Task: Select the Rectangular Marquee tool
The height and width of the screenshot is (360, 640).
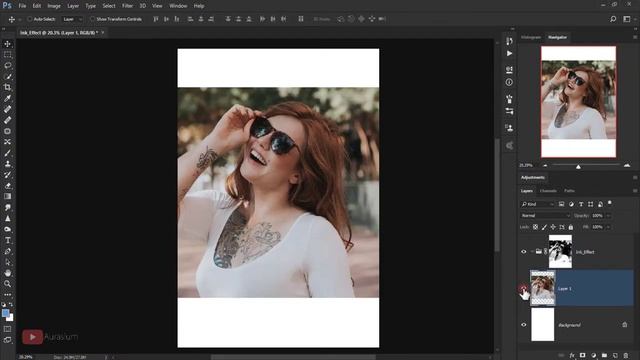Action: 7,55
